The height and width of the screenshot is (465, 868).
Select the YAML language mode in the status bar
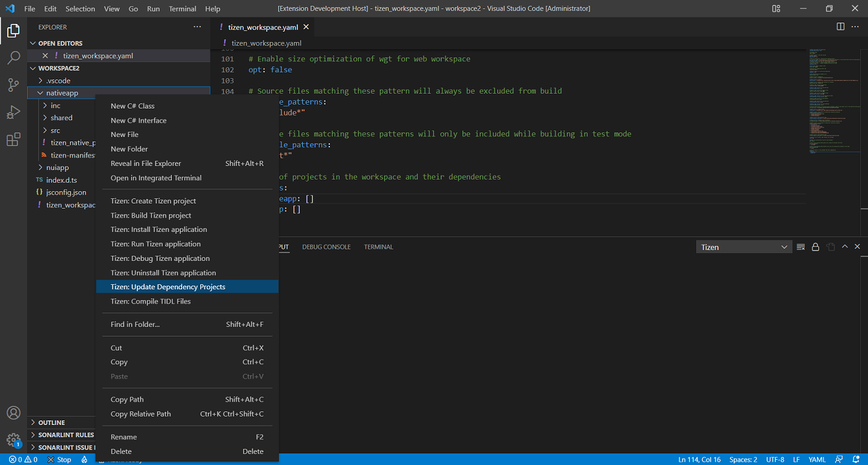click(x=816, y=459)
